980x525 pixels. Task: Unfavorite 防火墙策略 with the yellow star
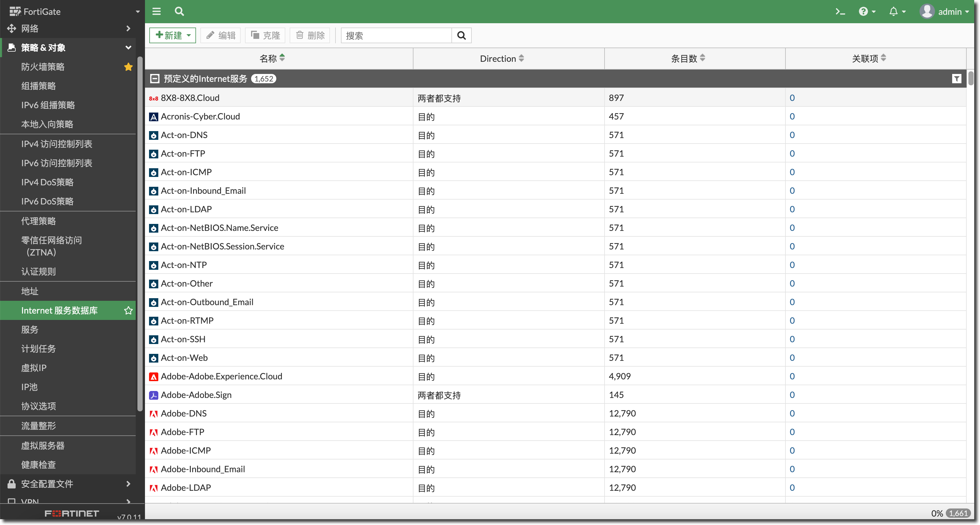(128, 67)
